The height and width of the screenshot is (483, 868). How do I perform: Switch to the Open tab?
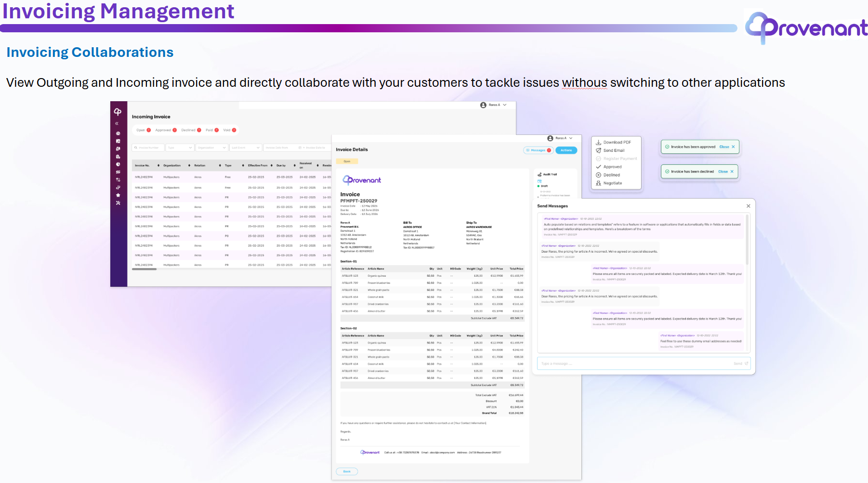143,130
